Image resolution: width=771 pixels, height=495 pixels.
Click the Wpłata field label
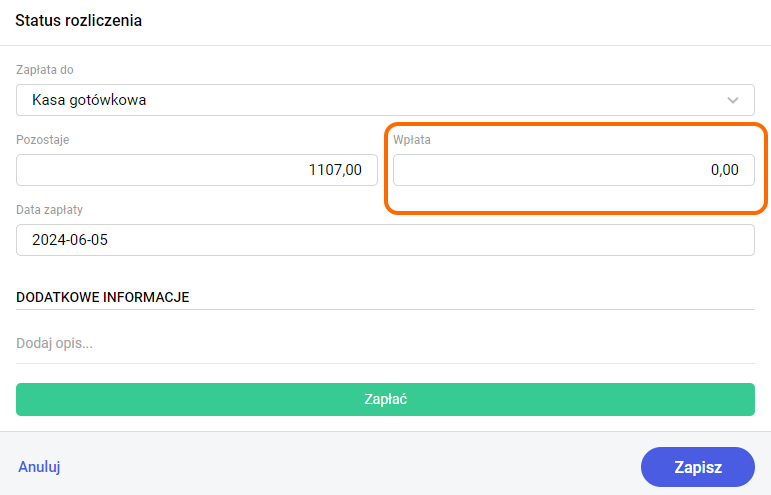412,140
